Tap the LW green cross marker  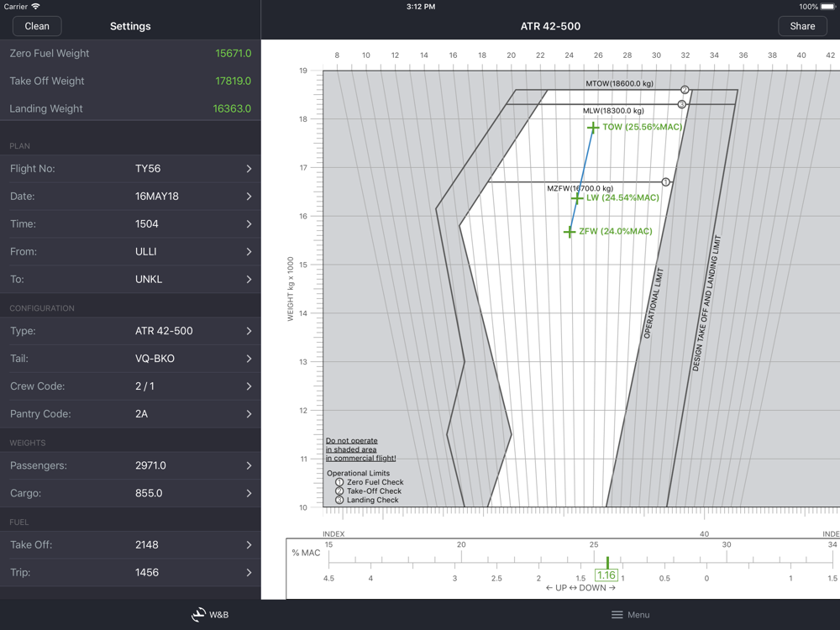click(x=577, y=199)
